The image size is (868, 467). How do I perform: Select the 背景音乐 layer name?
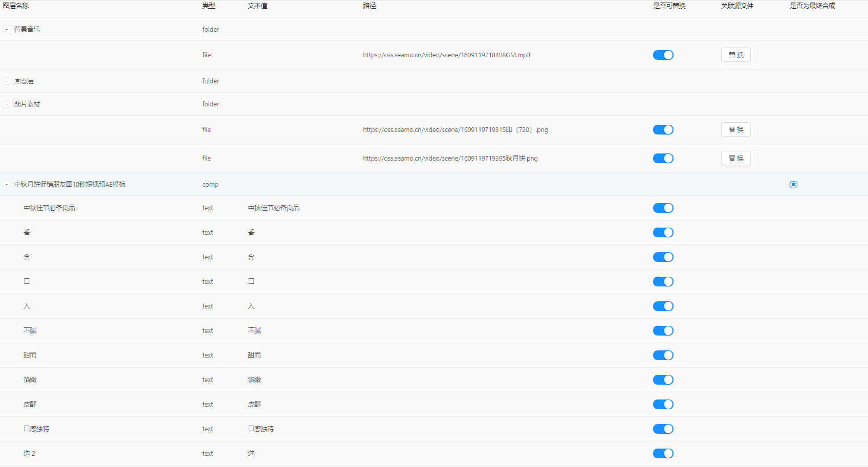tap(27, 30)
